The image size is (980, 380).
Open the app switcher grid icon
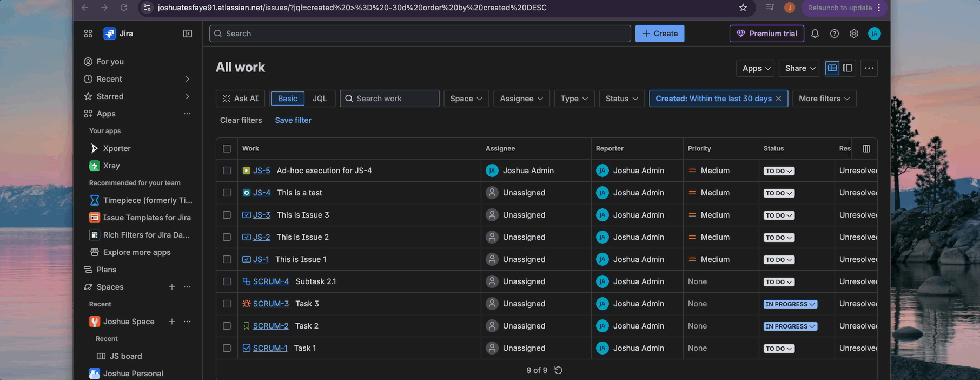point(88,34)
